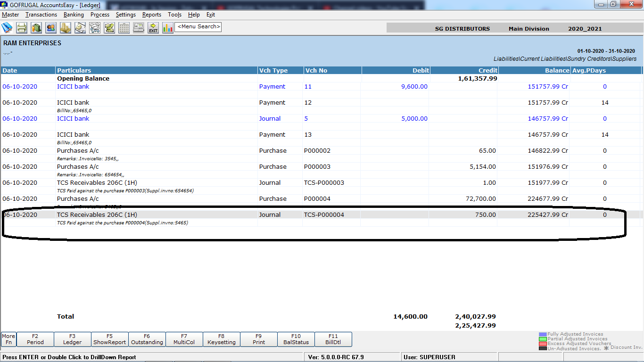Open the Tools menu
The width and height of the screenshot is (644, 362).
tap(174, 15)
